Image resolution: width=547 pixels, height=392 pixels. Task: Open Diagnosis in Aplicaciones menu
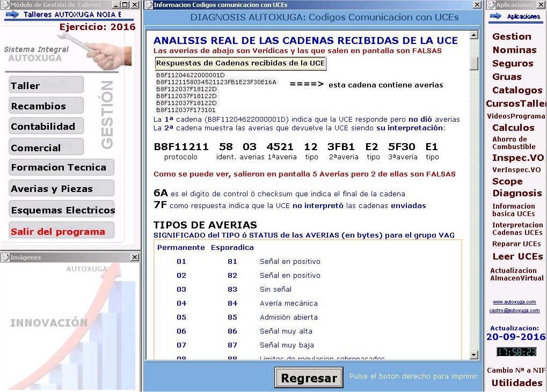pos(517,193)
